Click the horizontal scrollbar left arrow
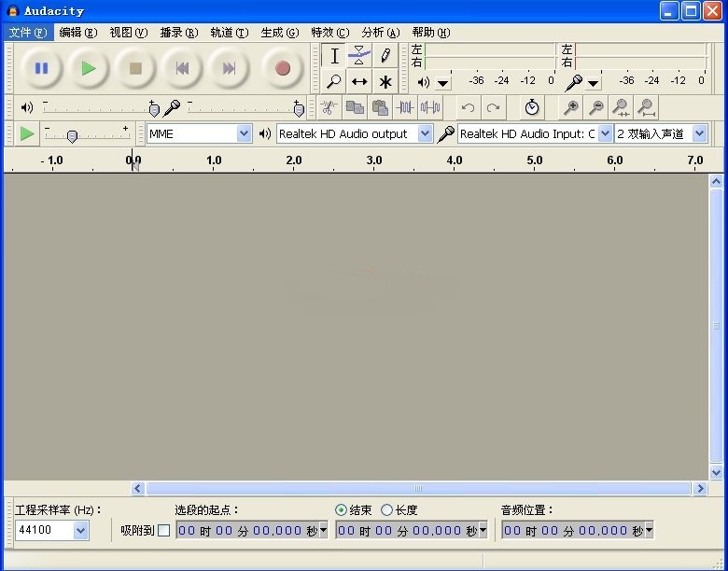The height and width of the screenshot is (571, 728). click(137, 488)
